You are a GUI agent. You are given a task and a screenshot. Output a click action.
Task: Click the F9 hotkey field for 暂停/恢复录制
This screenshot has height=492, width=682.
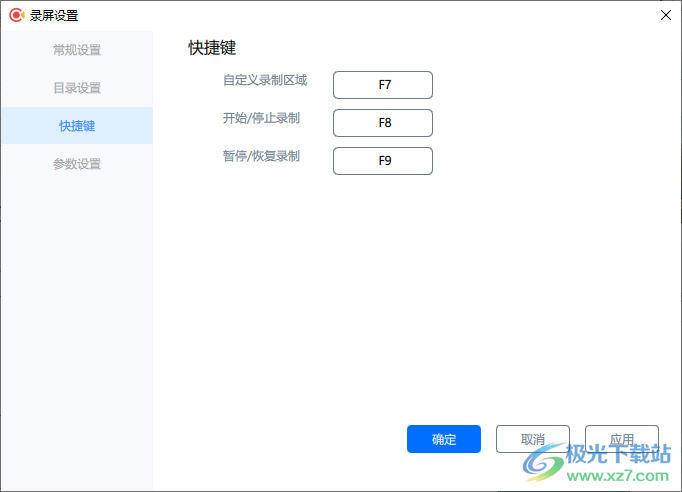(383, 161)
